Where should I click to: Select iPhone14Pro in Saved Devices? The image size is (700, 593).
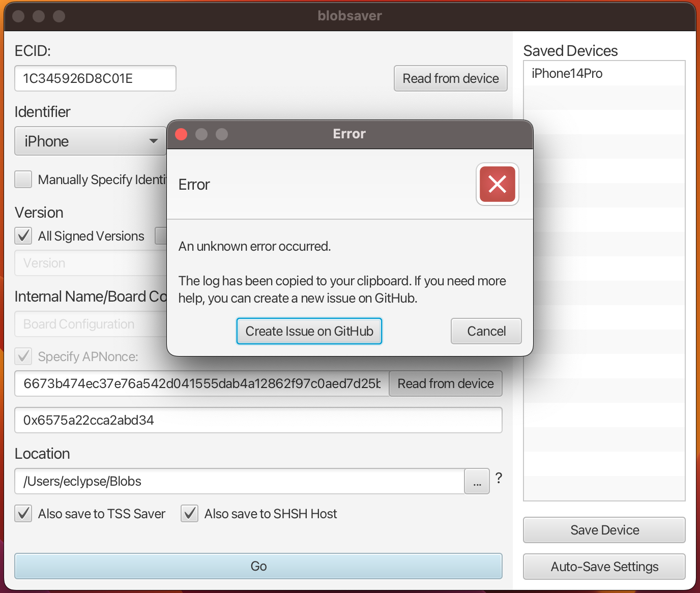click(567, 73)
